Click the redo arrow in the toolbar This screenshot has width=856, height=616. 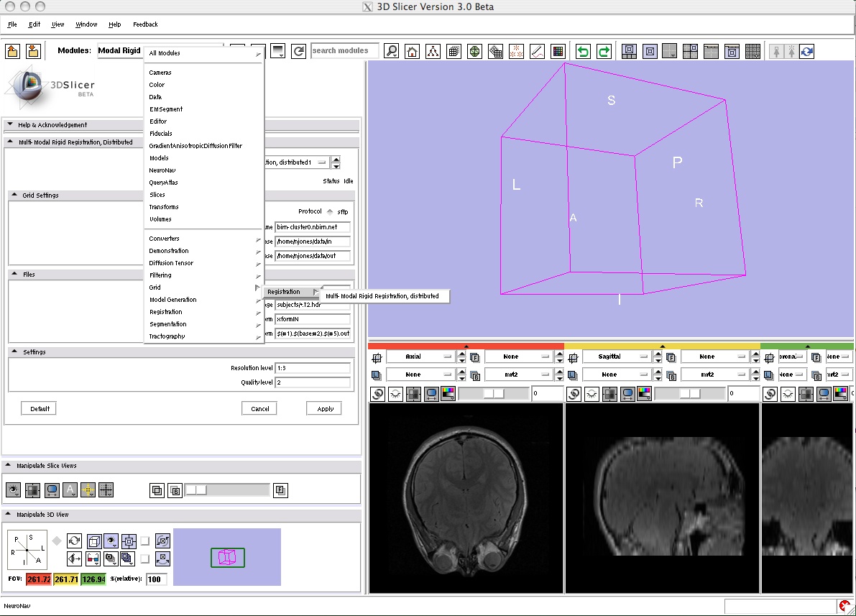(x=604, y=51)
